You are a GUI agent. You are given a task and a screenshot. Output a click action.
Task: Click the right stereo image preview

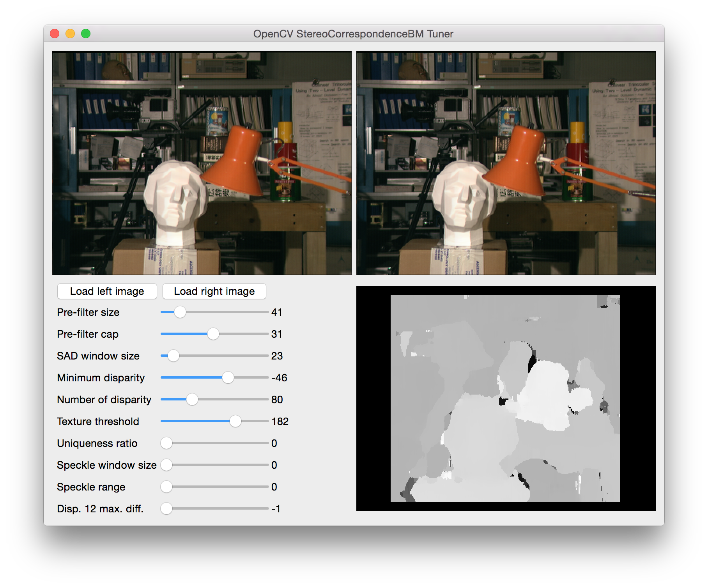coord(506,163)
